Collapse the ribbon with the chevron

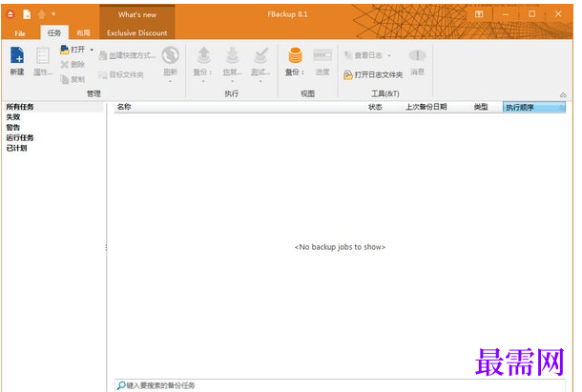click(563, 95)
